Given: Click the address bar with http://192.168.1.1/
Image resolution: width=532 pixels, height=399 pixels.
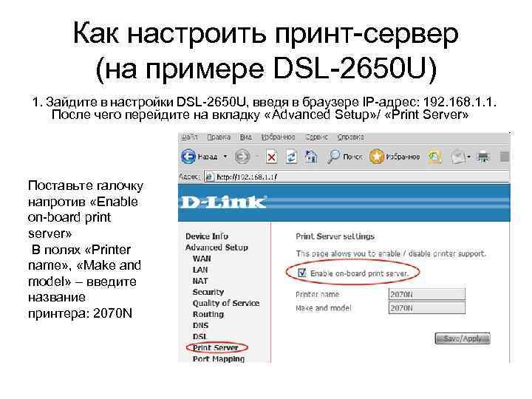Looking at the screenshot, I should pyautogui.click(x=357, y=177).
